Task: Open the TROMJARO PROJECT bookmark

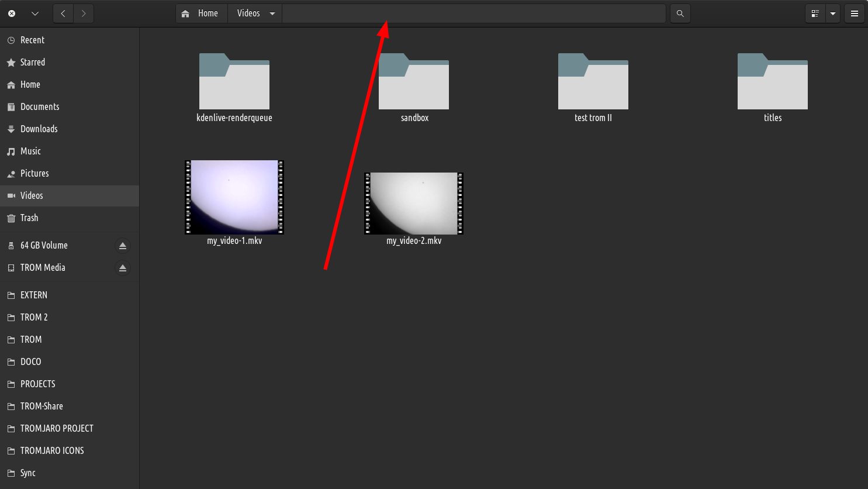Action: tap(57, 428)
